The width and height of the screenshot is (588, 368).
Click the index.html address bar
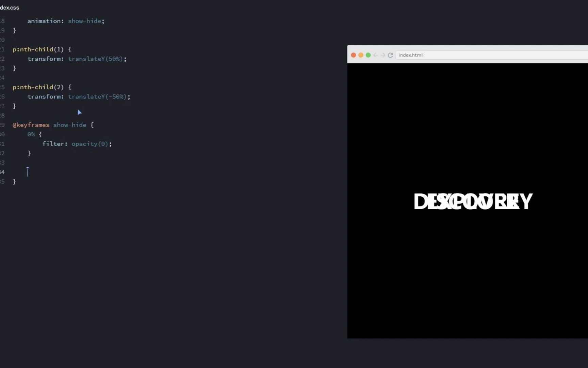(x=492, y=55)
